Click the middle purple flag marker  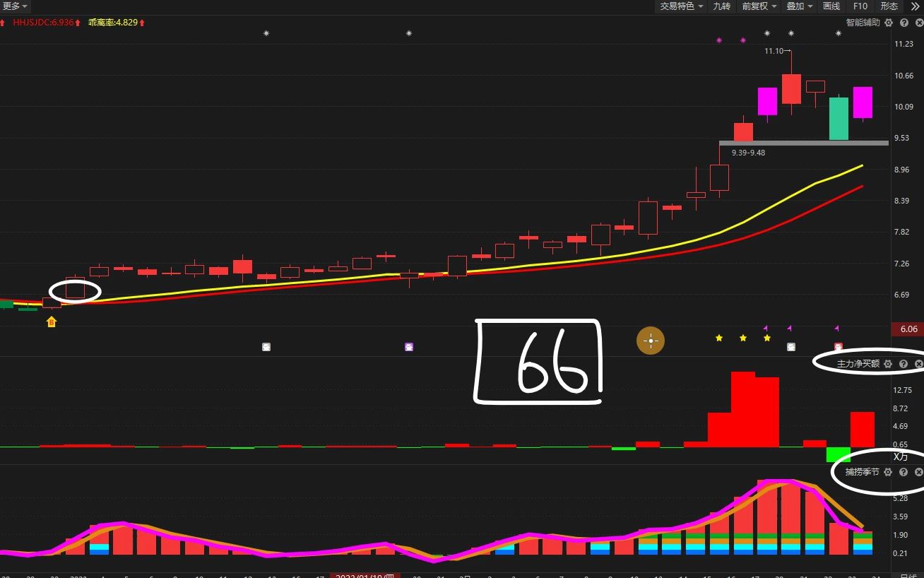point(789,328)
